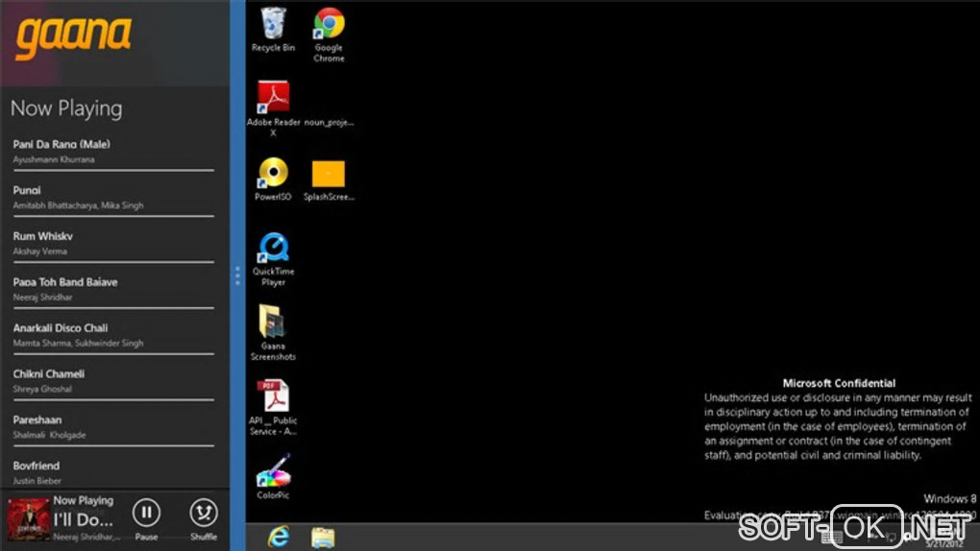Open the Recycle Bin desktop icon
This screenshot has height=551, width=980.
[x=273, y=30]
